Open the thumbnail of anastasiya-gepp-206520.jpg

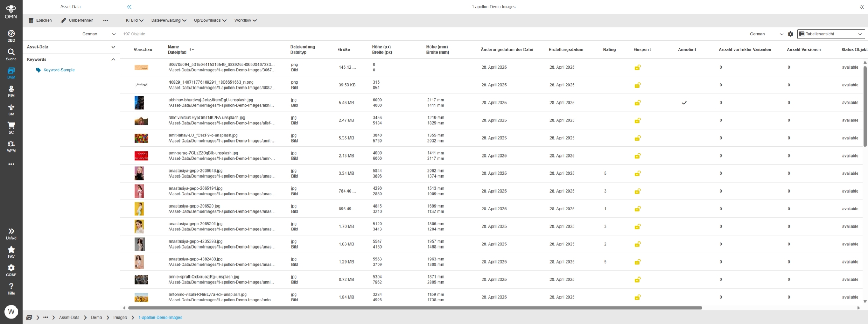pyautogui.click(x=139, y=209)
